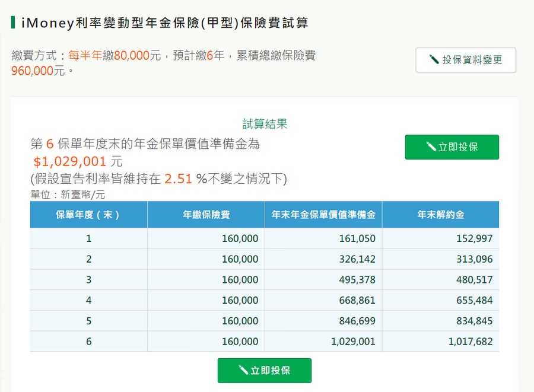Click the value 668,861 in year 4
Screen dimensions: 534x392
coord(357,301)
